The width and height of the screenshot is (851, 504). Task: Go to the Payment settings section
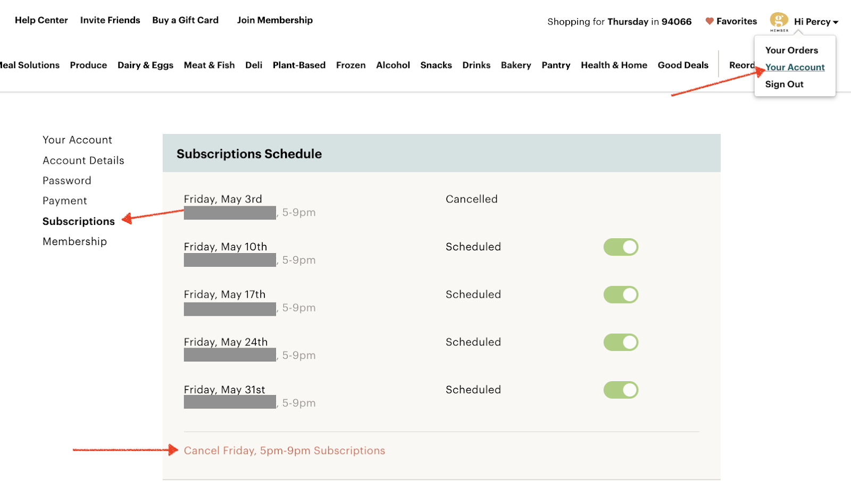(x=65, y=201)
